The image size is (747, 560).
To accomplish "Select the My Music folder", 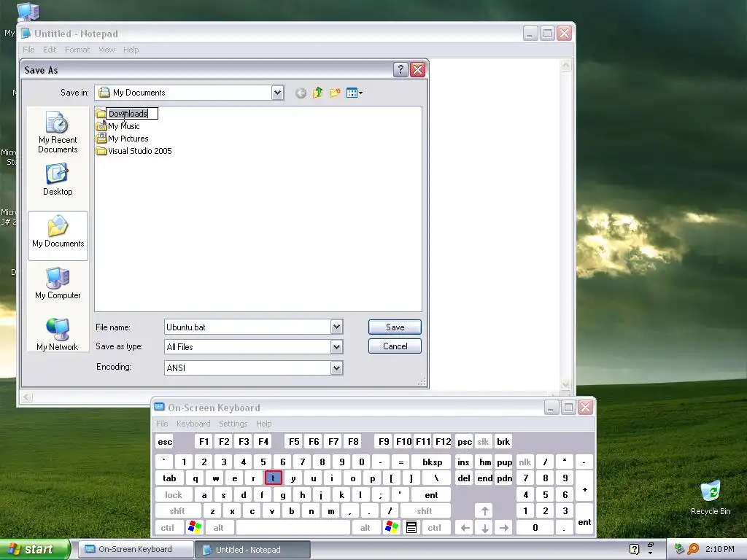I will [117, 126].
